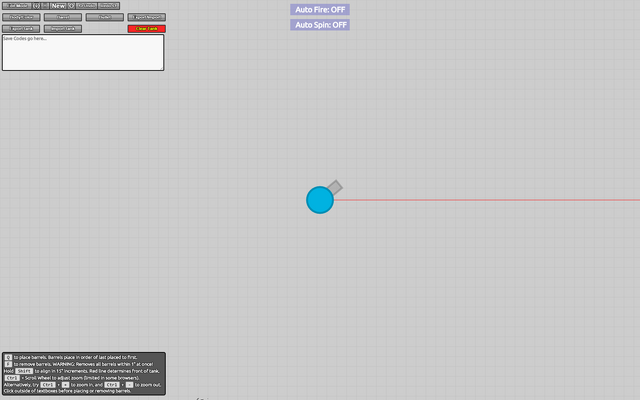The width and height of the screenshot is (640, 400).
Task: Toggle the Auto Spin: OFF button
Action: pos(320,25)
